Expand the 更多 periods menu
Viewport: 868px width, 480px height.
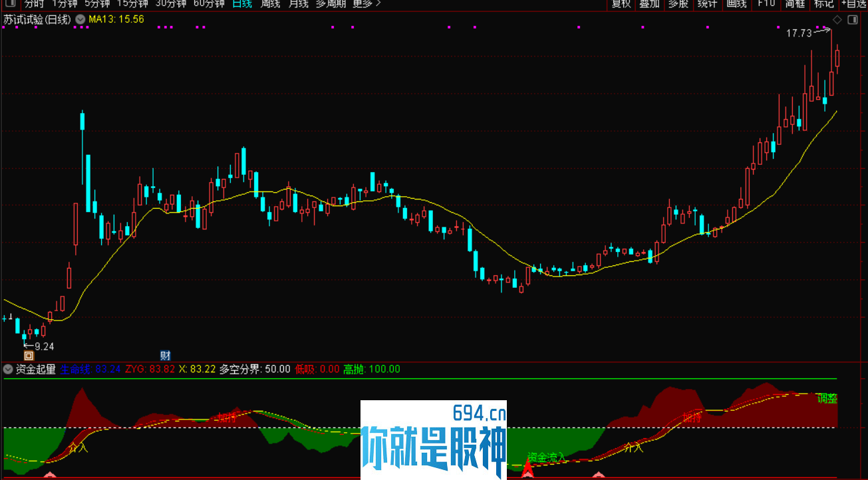(x=366, y=3)
